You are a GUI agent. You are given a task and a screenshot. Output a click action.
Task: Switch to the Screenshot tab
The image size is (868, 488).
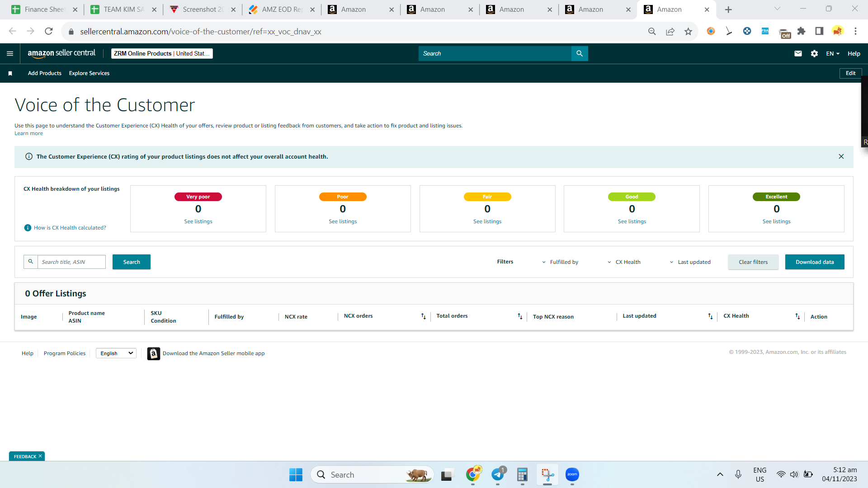(203, 9)
